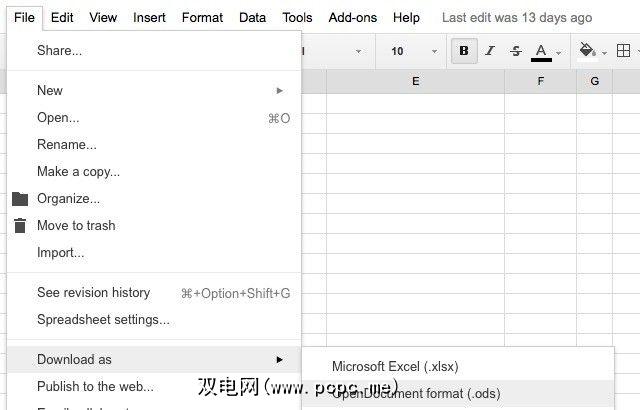Click the 'Last edit was 13 days ago' link
The width and height of the screenshot is (640, 410).
[517, 17]
